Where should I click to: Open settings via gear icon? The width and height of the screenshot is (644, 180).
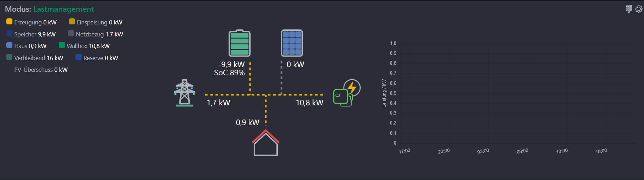pos(638,9)
